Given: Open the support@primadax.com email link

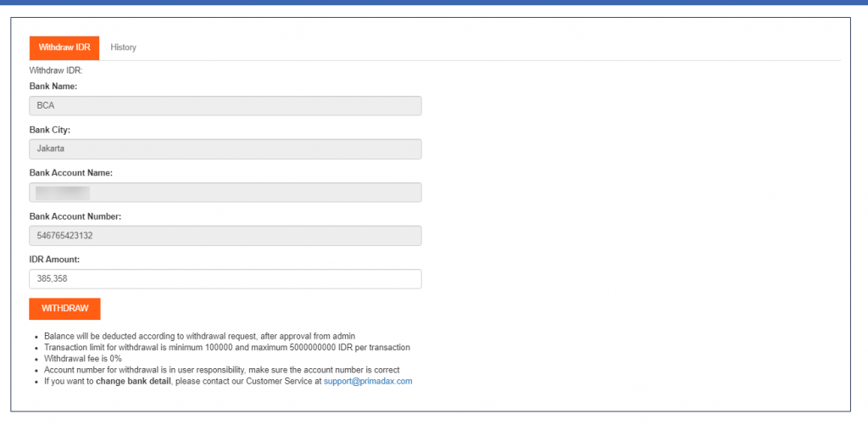Looking at the screenshot, I should pos(368,381).
